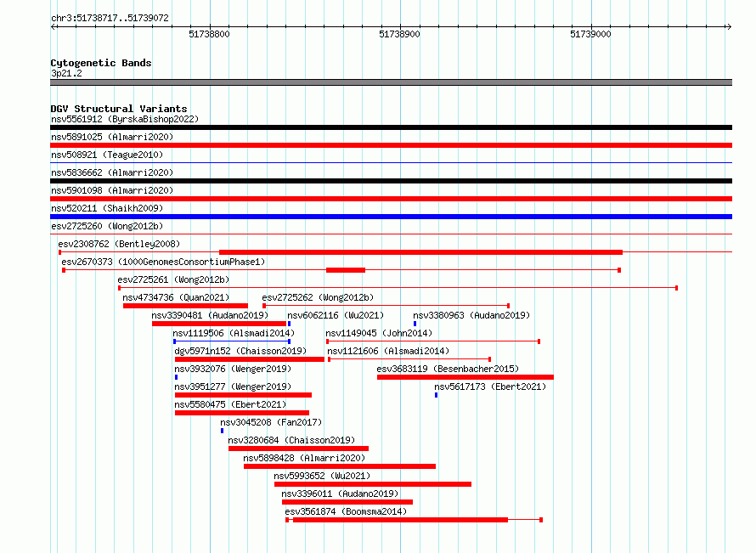Click the thick blue bar under nsv520211

pyautogui.click(x=391, y=217)
